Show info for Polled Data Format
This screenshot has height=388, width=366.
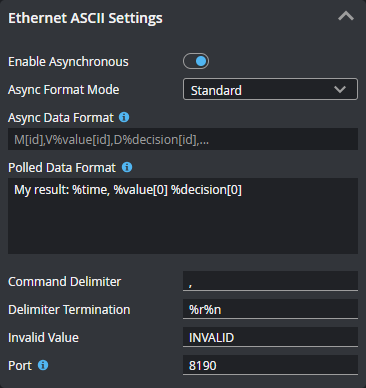tap(127, 167)
